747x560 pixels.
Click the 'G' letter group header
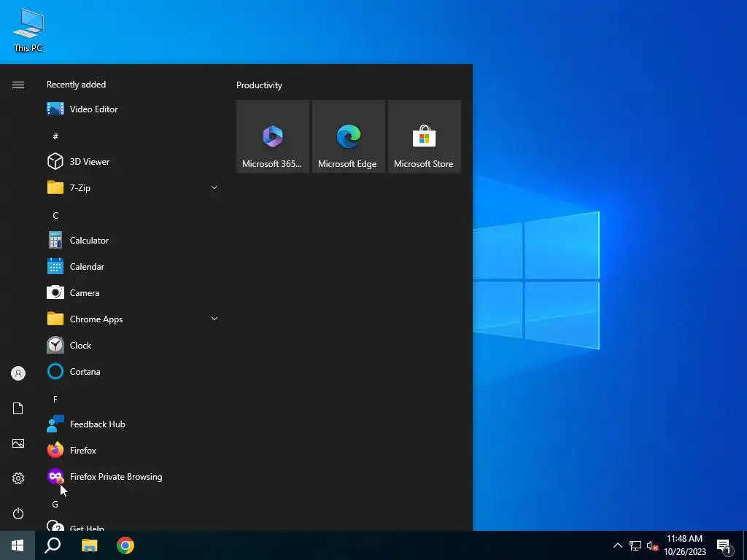point(55,504)
